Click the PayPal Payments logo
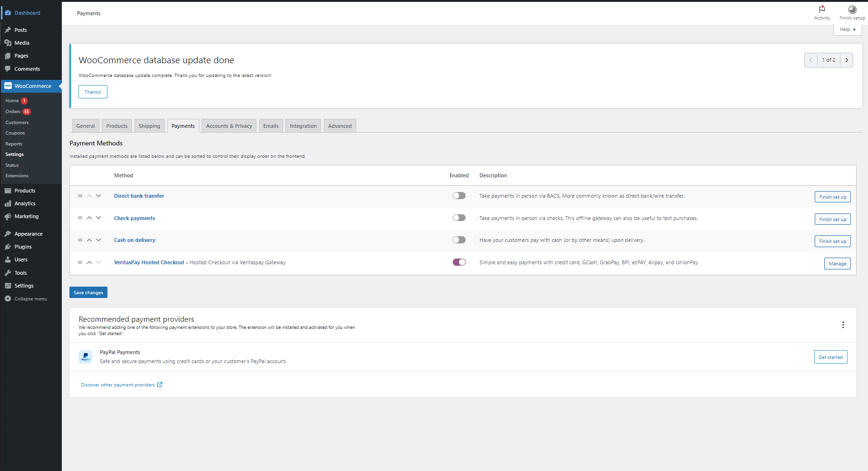 (x=86, y=356)
